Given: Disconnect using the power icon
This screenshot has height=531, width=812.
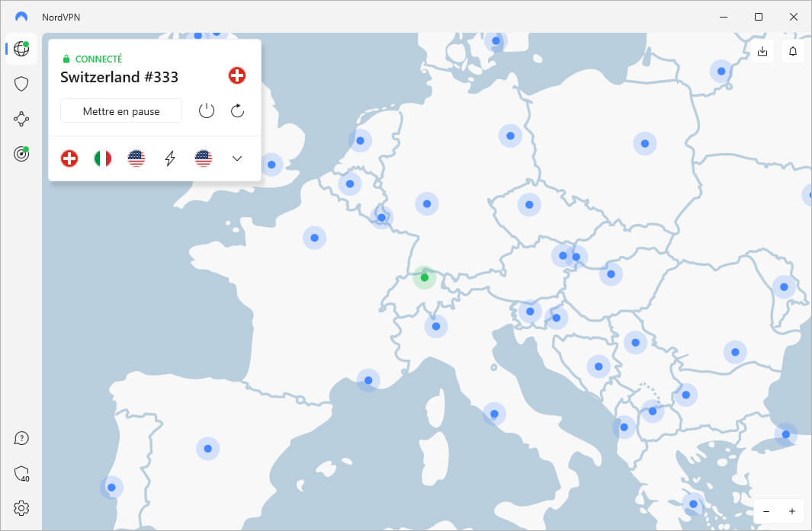Looking at the screenshot, I should click(x=207, y=110).
